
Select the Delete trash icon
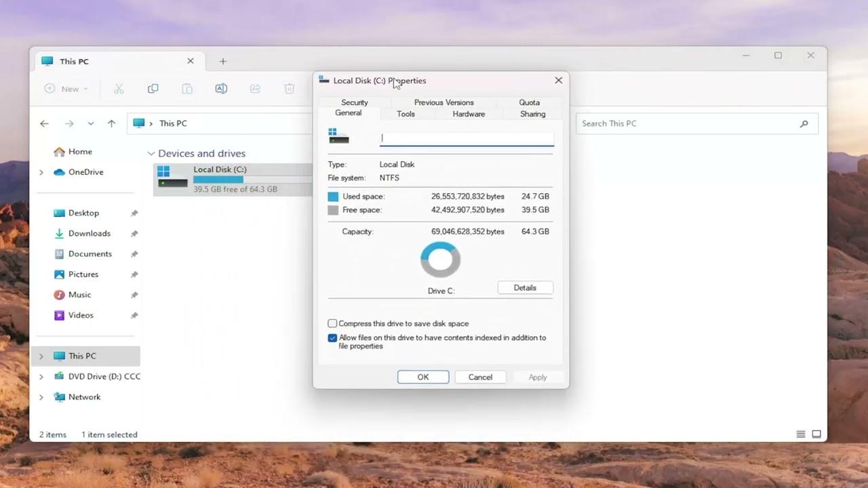pyautogui.click(x=289, y=89)
